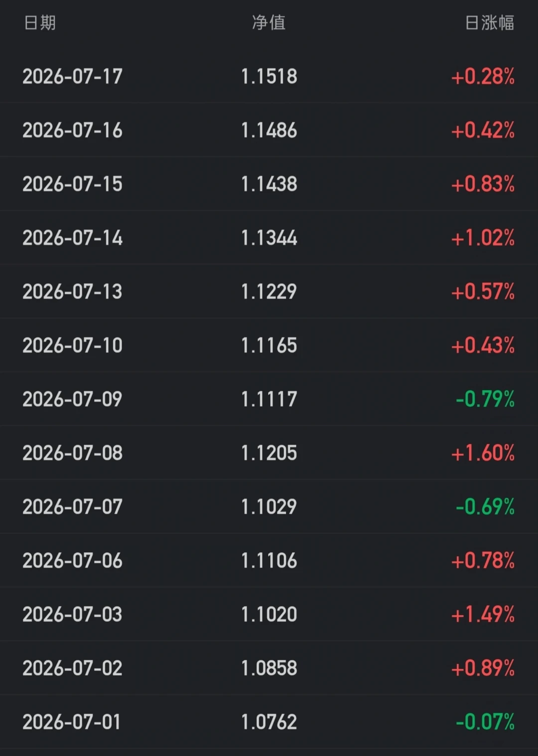This screenshot has height=756, width=538.
Task: Select daily change -0.79%
Action: point(485,399)
